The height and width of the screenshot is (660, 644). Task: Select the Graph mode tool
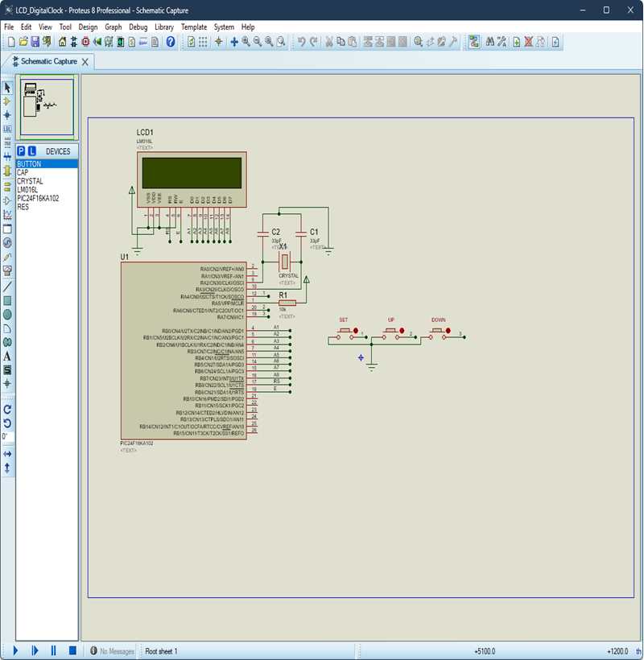click(x=8, y=215)
